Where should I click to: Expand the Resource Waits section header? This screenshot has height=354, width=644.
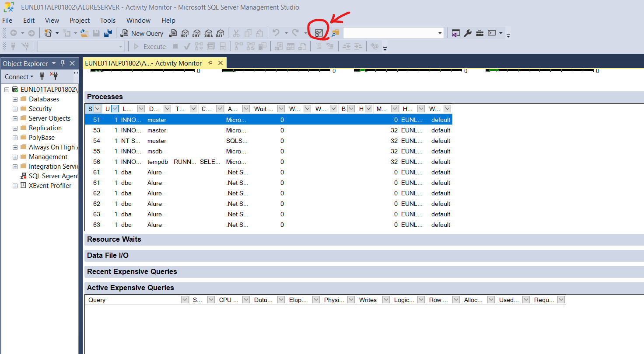(x=114, y=239)
